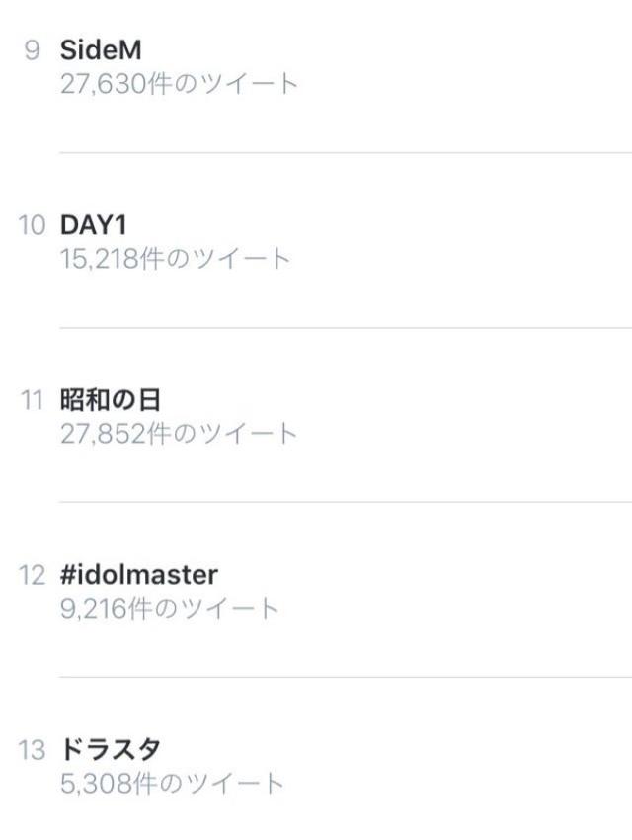This screenshot has height=840, width=632.
Task: Click the hash symbol in #idolmaster
Action: (x=69, y=575)
